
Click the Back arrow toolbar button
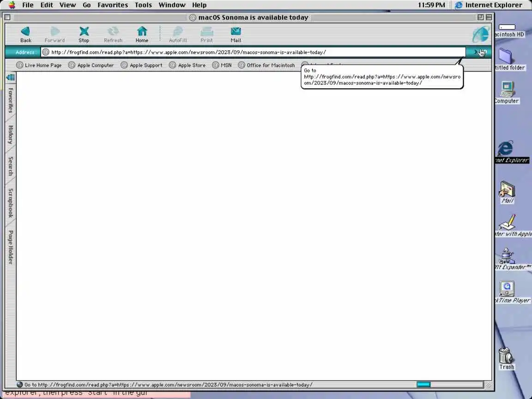tap(25, 35)
